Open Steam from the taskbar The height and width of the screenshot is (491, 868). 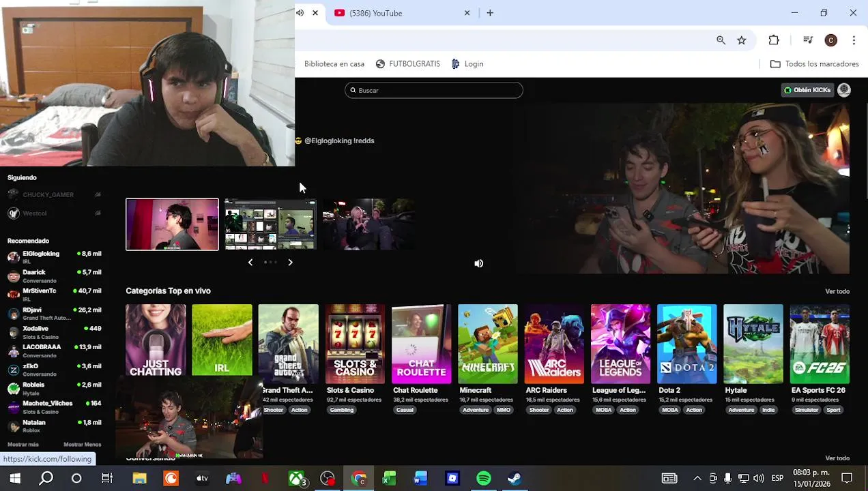pyautogui.click(x=515, y=479)
